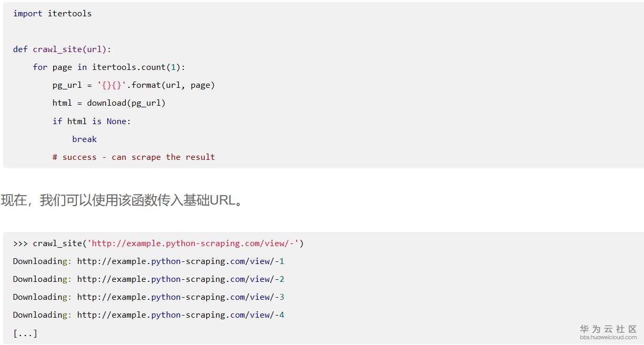Viewport: 644px width, 345px height.
Task: Click the "import itertools" code line
Action: (52, 14)
